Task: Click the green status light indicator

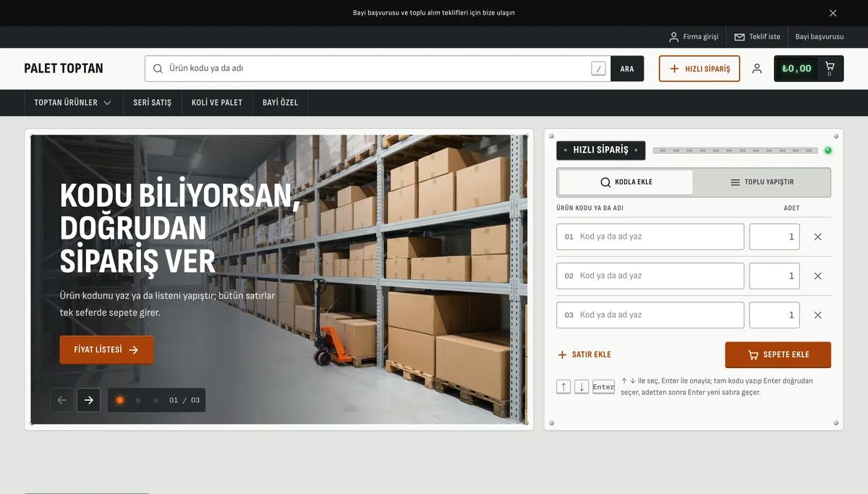Action: pos(827,150)
